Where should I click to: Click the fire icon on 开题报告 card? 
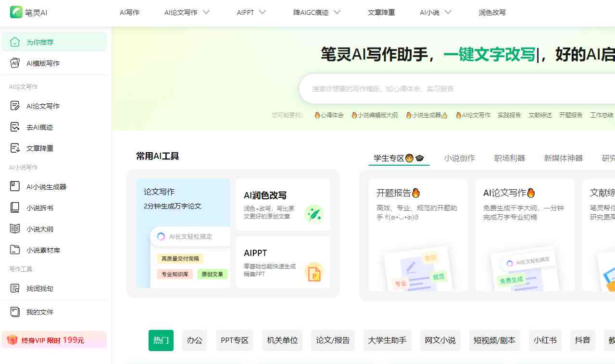point(416,193)
